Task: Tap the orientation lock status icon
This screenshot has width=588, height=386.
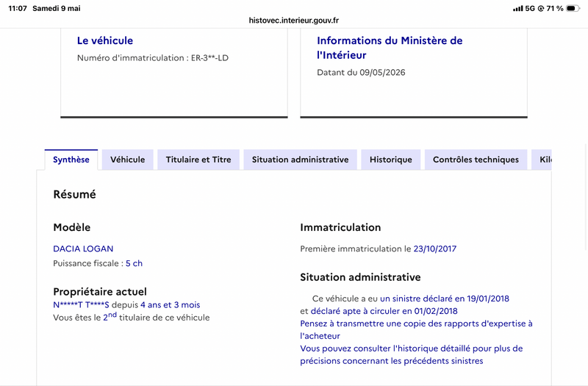Action: pyautogui.click(x=541, y=8)
